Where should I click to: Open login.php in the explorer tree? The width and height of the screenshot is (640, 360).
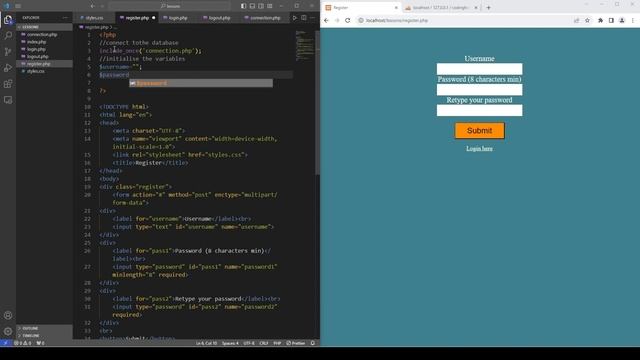44,49
